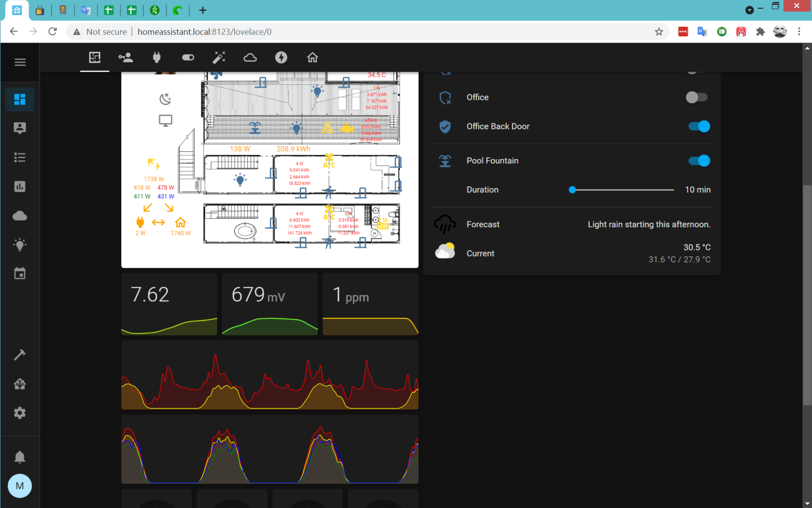Open the Current weather entity row
The height and width of the screenshot is (508, 812).
(x=572, y=254)
